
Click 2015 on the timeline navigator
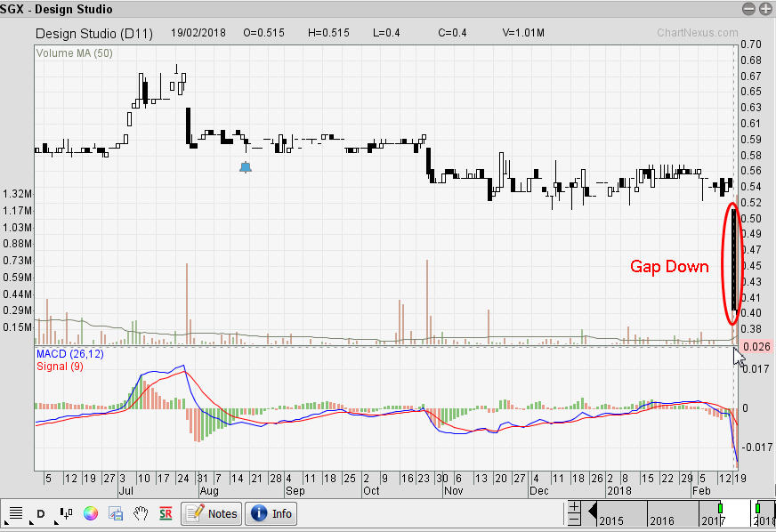coord(611,520)
